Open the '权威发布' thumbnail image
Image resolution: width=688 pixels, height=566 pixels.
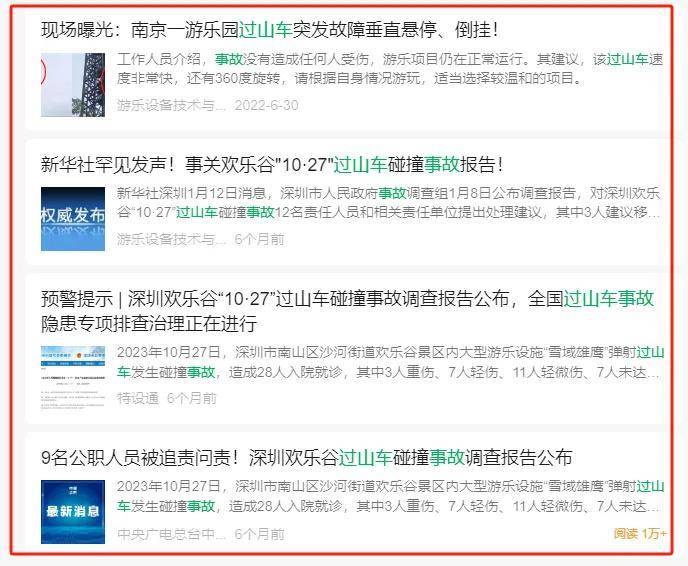coord(73,219)
